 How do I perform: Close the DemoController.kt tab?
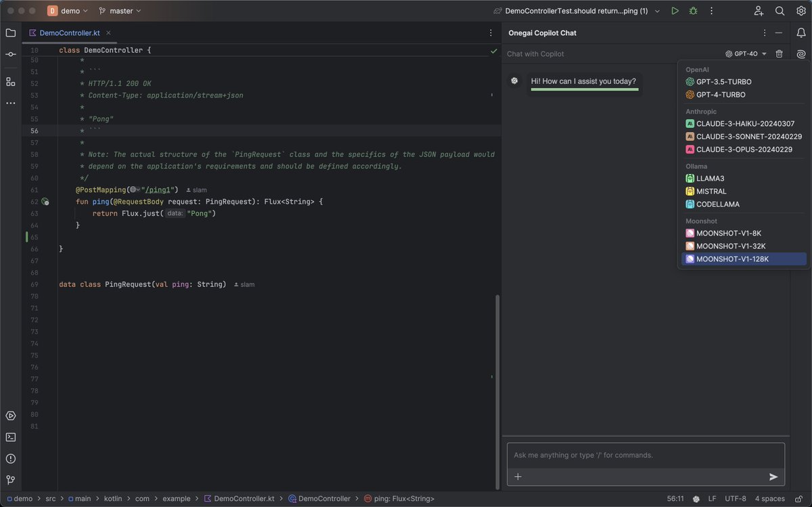pyautogui.click(x=108, y=32)
